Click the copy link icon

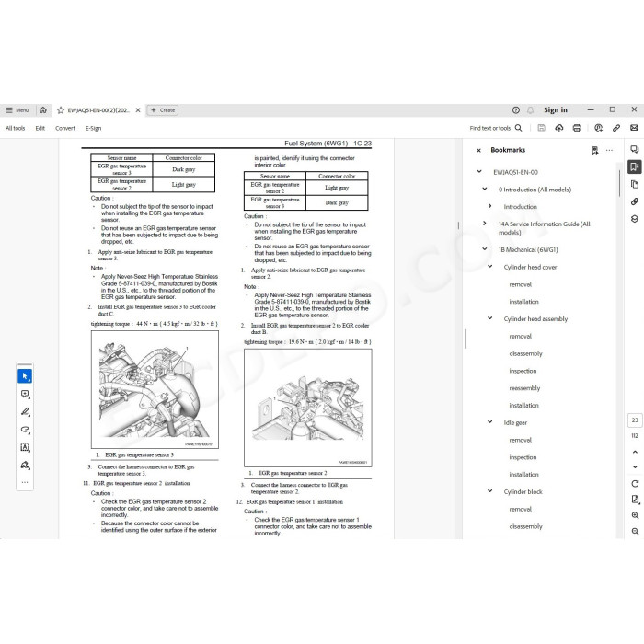pyautogui.click(x=616, y=128)
